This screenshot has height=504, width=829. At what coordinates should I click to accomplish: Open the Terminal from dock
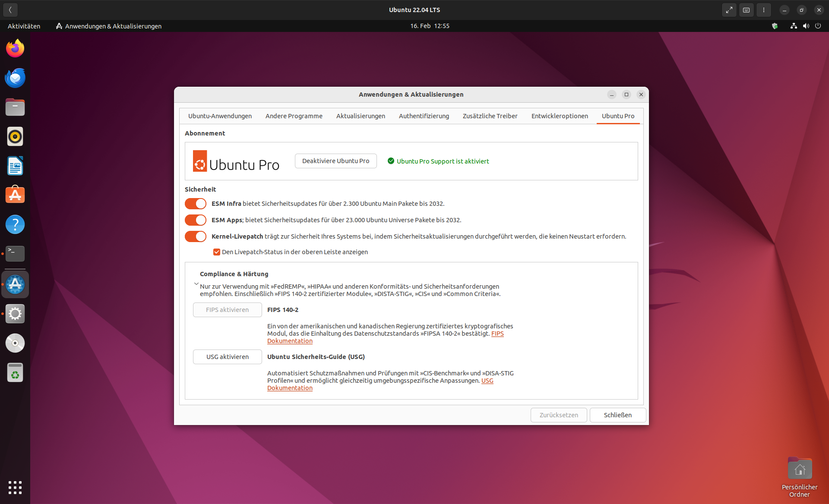[x=15, y=254]
